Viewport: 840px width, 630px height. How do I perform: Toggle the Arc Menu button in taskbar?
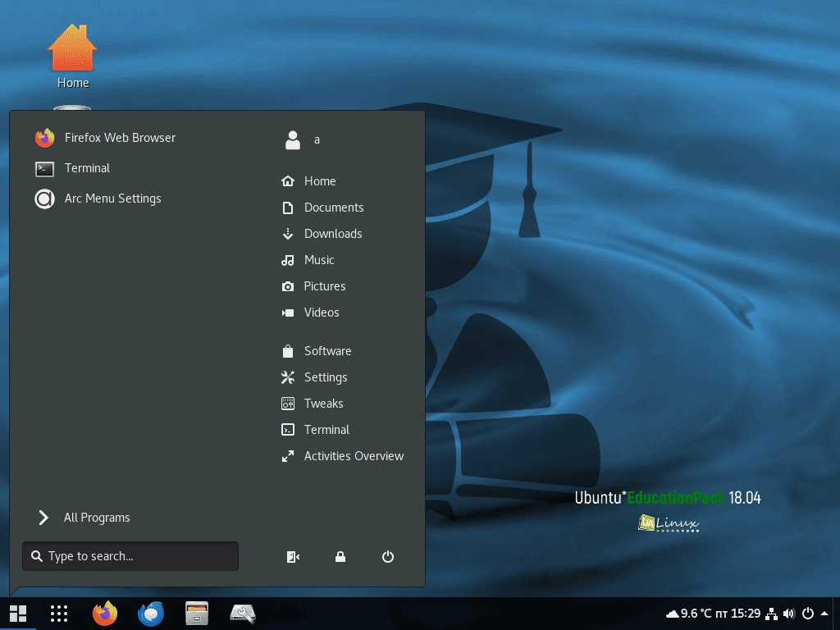(x=18, y=614)
